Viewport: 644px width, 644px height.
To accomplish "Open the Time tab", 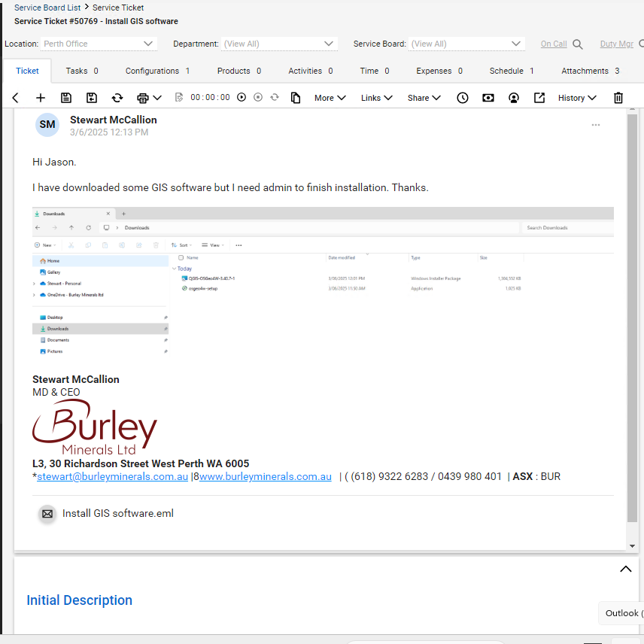I will [x=375, y=71].
